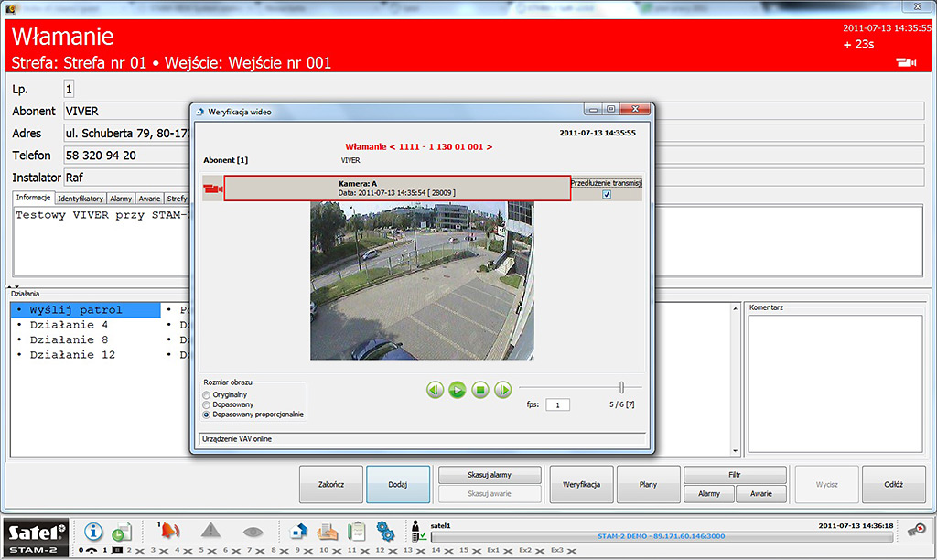Switch to the Identyfikatory tab

point(81,199)
